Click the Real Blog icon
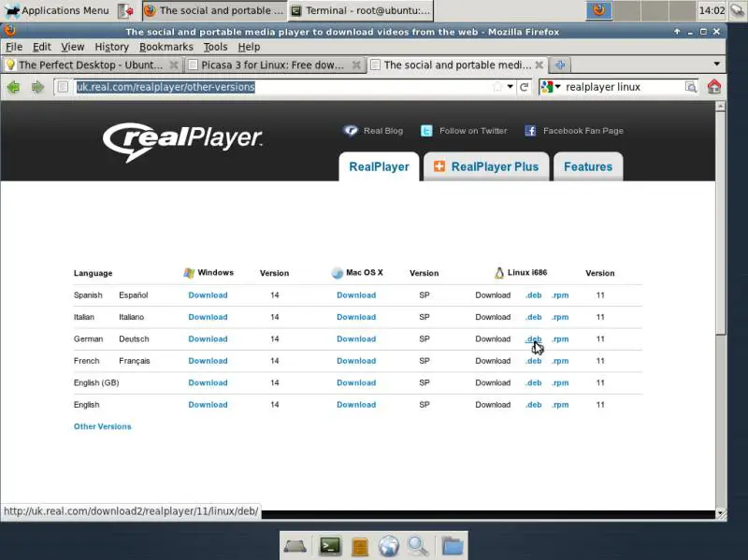Screen dimensions: 748x560 click(351, 130)
